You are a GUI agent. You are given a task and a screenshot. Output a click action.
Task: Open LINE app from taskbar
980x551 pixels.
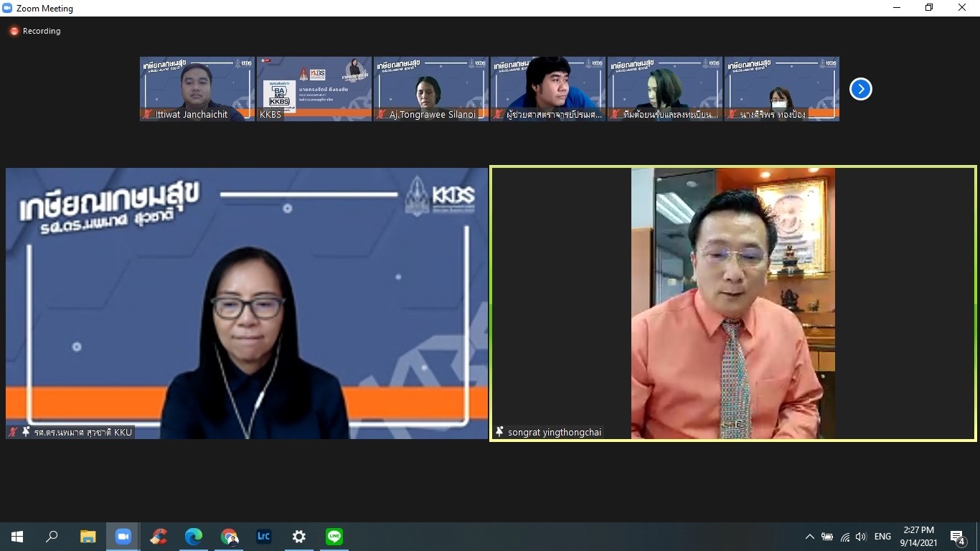tap(334, 537)
